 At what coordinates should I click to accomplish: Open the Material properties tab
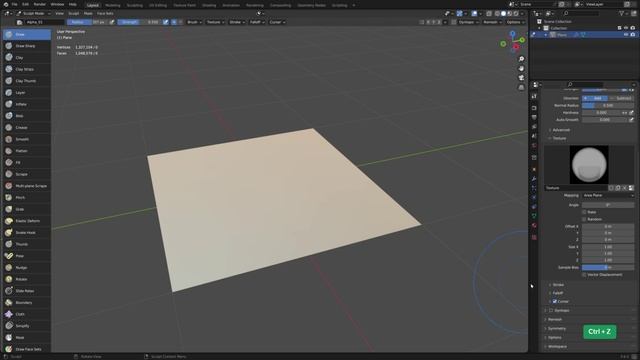[534, 225]
